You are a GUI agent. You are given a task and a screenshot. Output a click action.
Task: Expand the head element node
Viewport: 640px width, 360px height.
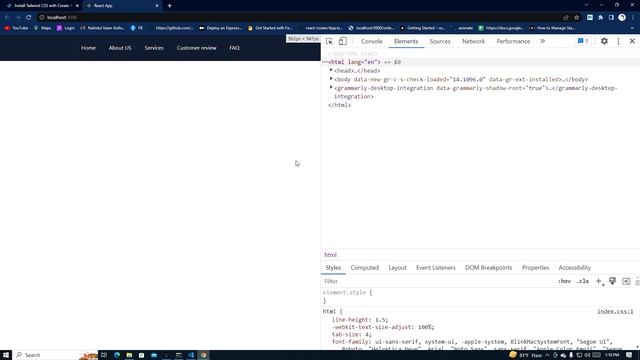point(331,70)
